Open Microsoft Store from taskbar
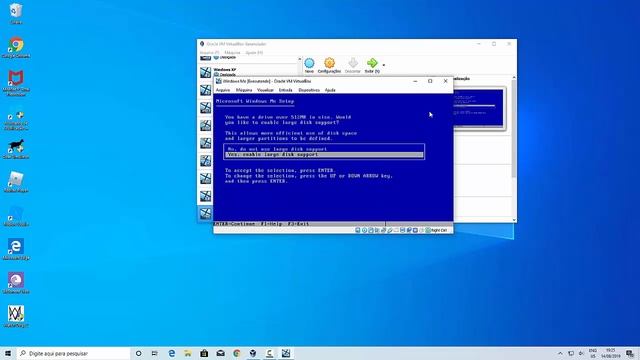This screenshot has height=360, width=640. 204,353
